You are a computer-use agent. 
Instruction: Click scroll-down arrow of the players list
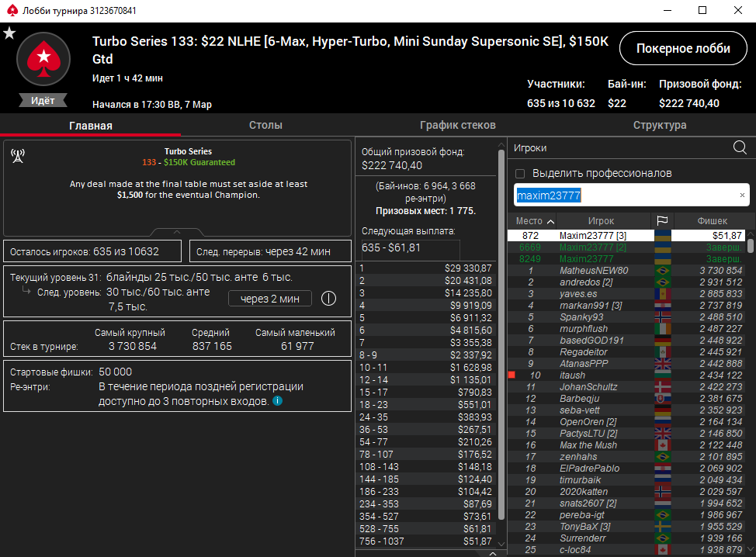tap(751, 548)
